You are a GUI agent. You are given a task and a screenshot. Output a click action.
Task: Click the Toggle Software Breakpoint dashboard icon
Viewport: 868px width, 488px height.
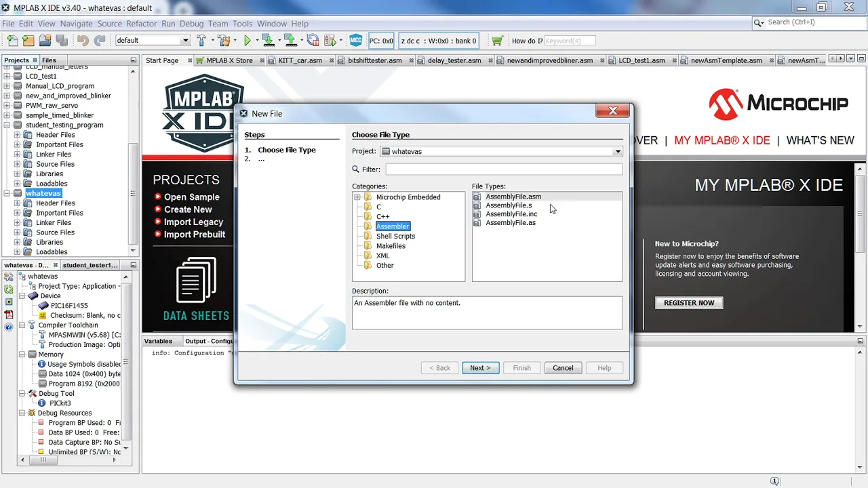[x=9, y=302]
